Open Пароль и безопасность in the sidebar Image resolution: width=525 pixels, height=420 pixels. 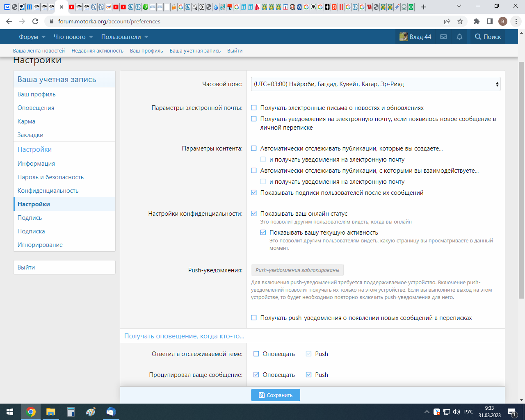click(x=50, y=177)
